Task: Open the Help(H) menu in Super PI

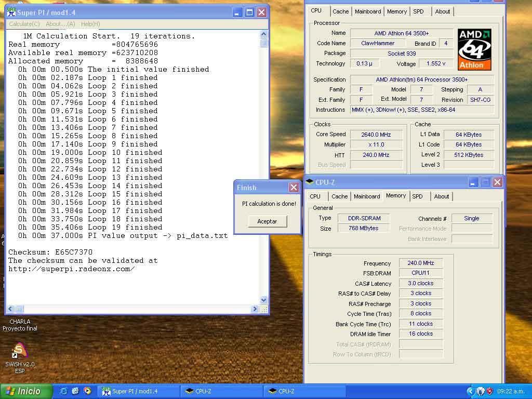Action: [x=90, y=24]
